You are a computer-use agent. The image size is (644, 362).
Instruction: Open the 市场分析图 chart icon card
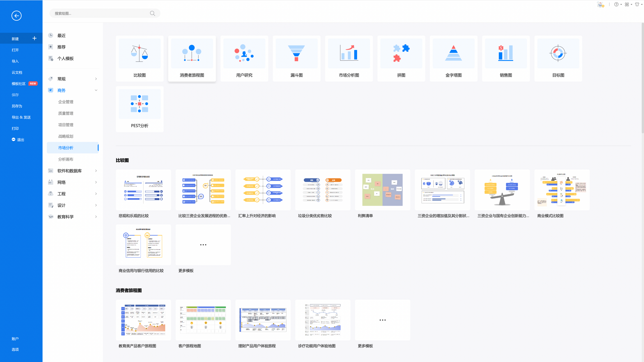tap(349, 58)
